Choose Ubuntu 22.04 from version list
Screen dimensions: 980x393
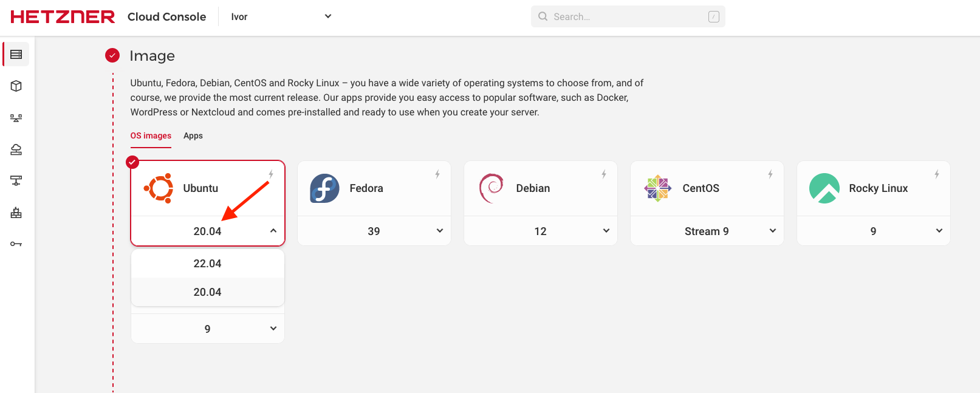pyautogui.click(x=207, y=264)
